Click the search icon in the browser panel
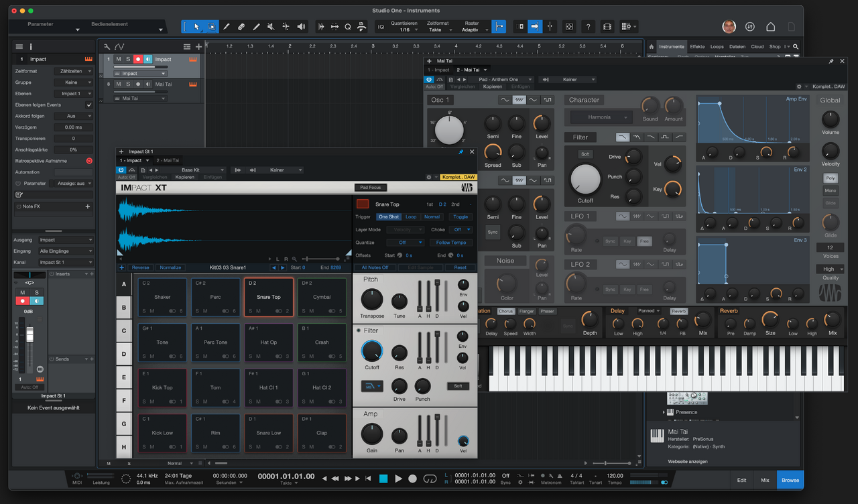Viewport: 858px width, 504px height. 796,47
